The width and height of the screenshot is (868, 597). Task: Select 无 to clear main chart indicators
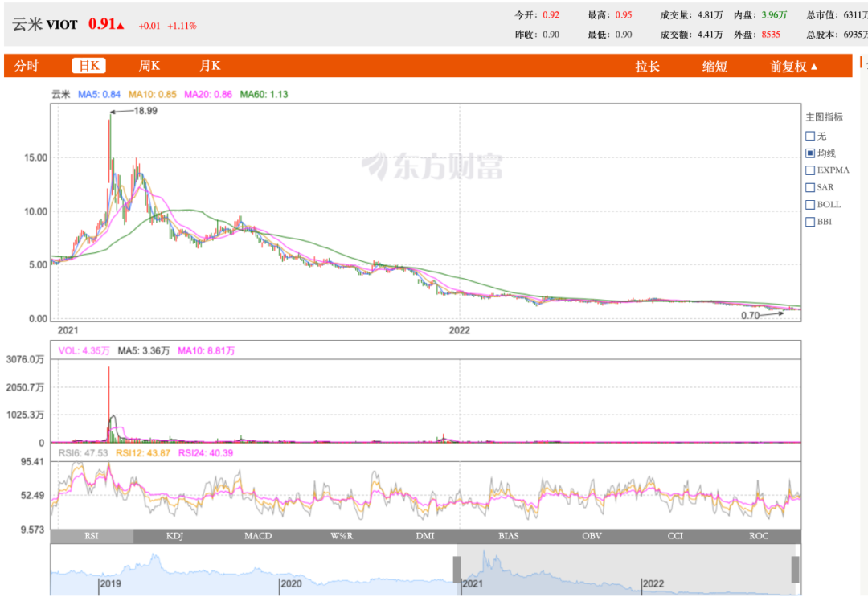tap(810, 136)
